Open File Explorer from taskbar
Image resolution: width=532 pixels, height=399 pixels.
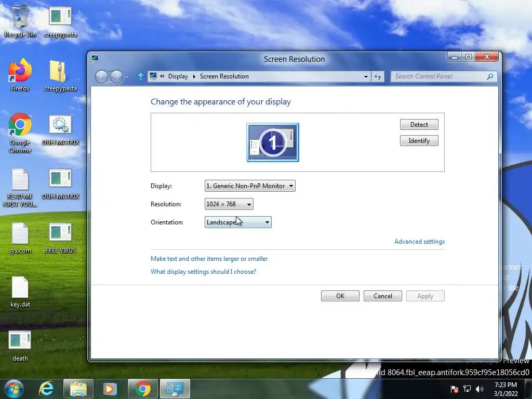click(78, 389)
